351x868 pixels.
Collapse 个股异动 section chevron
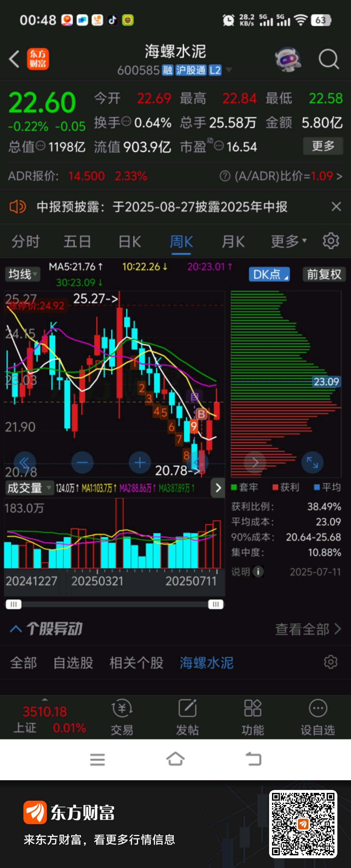(x=16, y=629)
